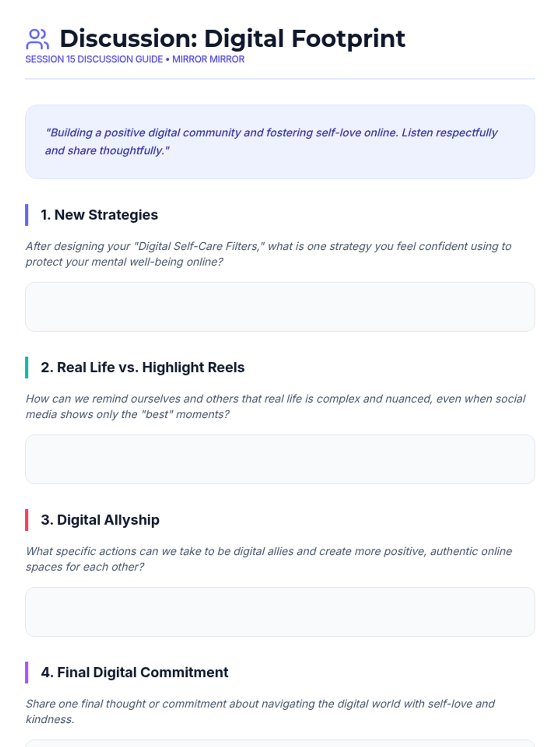
Task: Click the Mirror Mirror subtitle text
Action: [x=208, y=59]
